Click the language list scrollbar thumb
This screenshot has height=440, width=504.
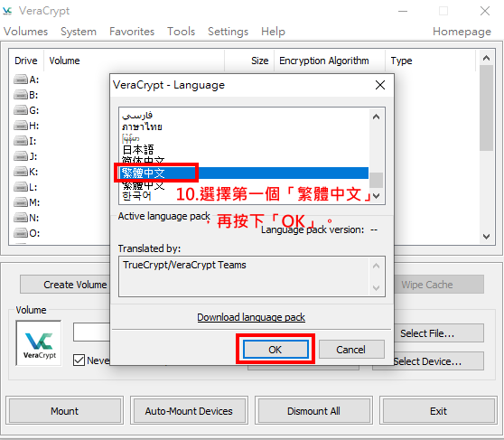[376, 180]
